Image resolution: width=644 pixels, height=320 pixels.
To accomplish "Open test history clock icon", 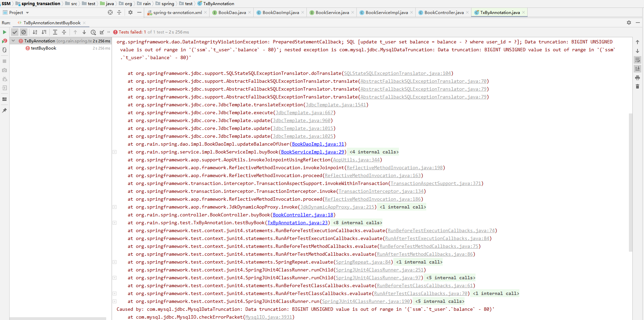I will [93, 32].
